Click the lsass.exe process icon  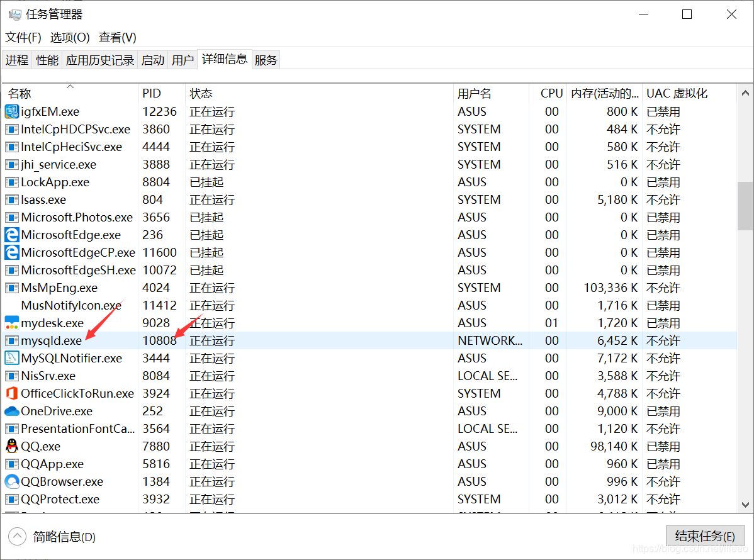pyautogui.click(x=11, y=200)
